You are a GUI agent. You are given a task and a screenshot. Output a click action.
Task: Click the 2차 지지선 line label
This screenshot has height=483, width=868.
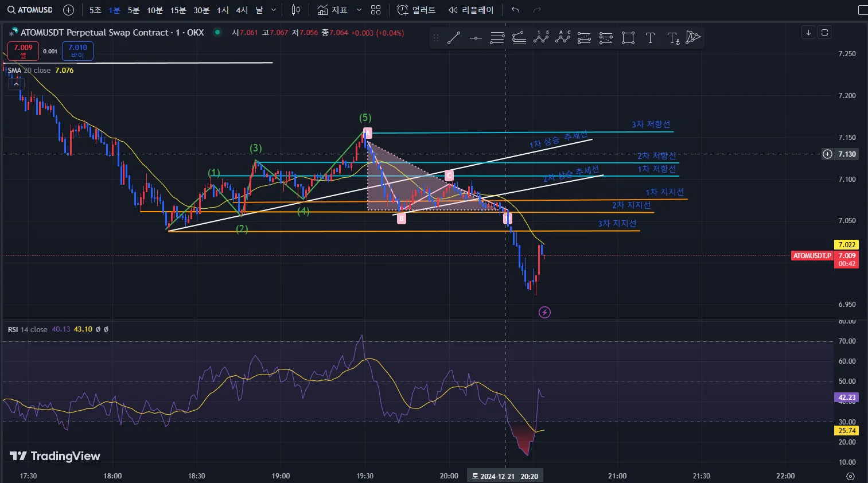pos(632,205)
